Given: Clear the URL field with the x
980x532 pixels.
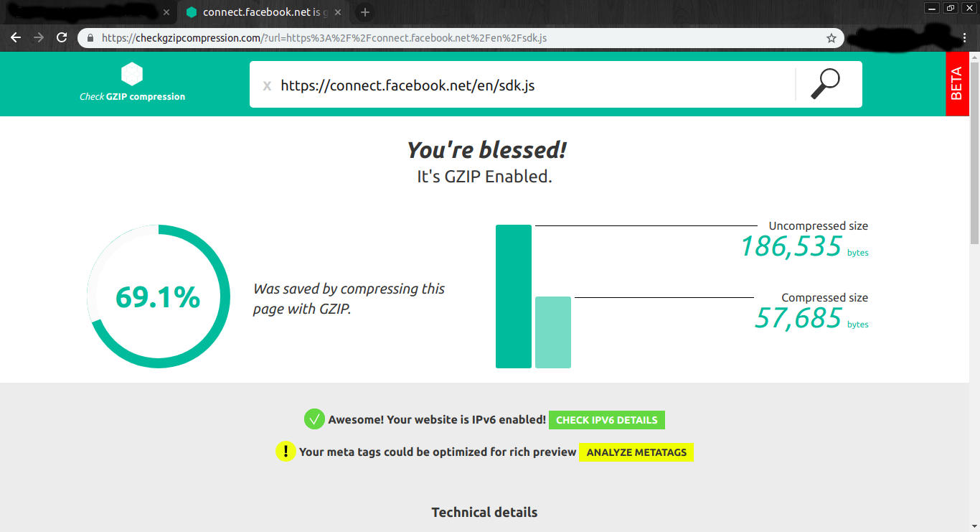Looking at the screenshot, I should pos(267,86).
